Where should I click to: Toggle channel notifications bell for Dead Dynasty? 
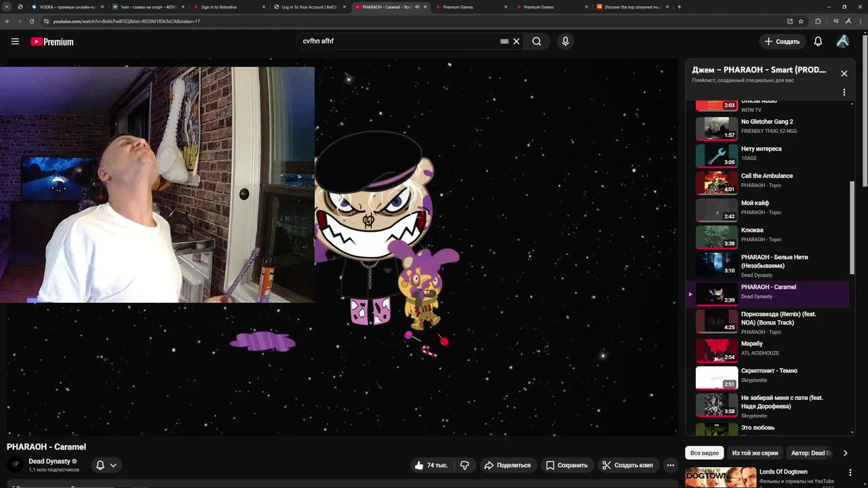click(x=100, y=465)
